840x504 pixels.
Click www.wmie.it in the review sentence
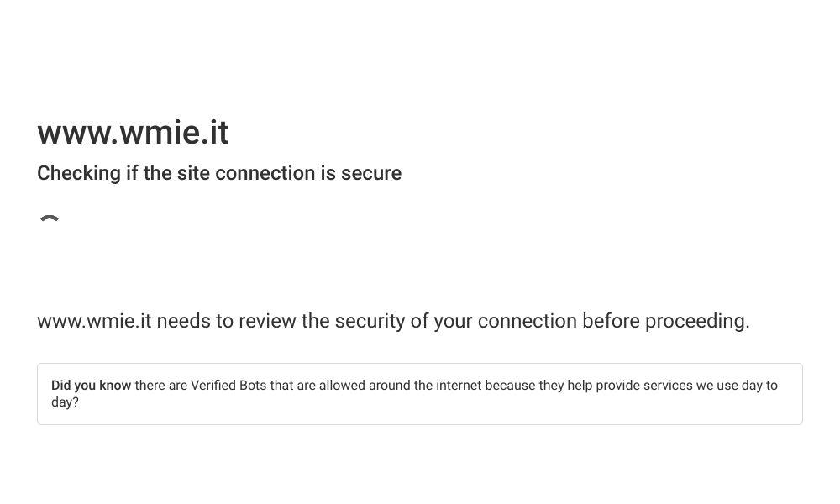coord(94,321)
